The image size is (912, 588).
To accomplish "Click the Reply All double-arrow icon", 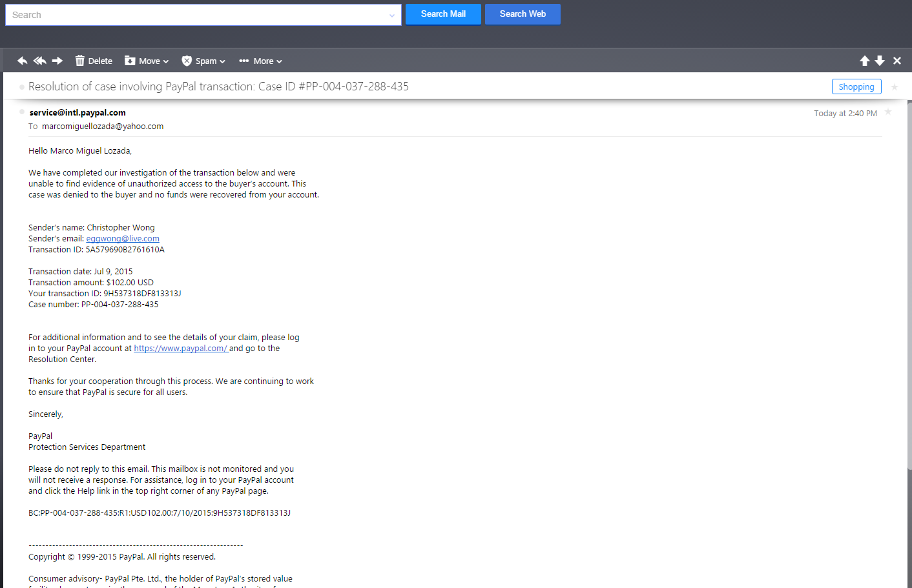I will (x=40, y=61).
